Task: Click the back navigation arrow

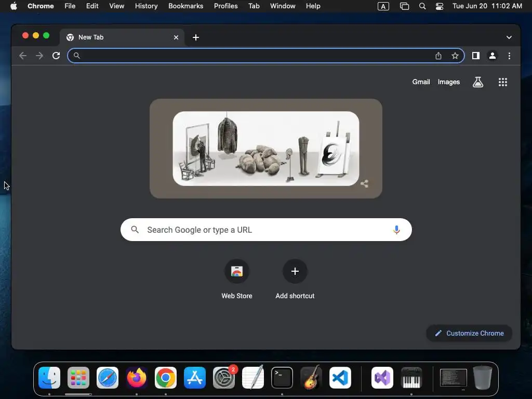Action: coord(23,56)
